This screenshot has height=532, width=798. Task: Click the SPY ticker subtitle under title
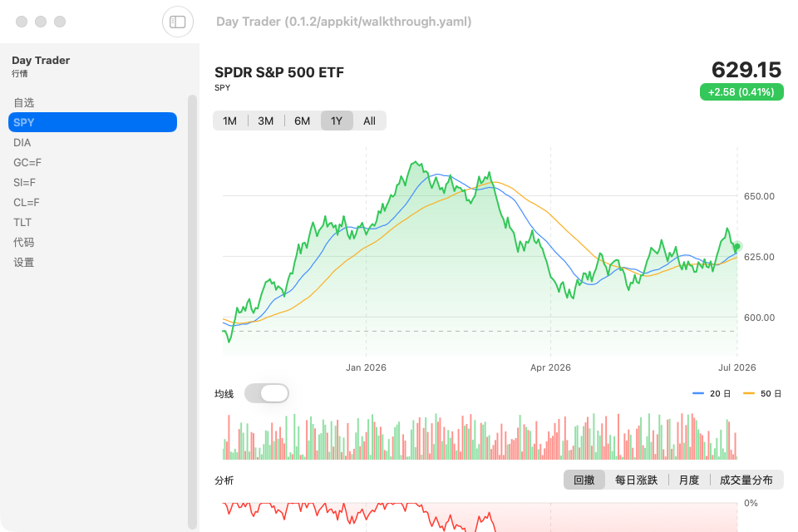coord(223,87)
